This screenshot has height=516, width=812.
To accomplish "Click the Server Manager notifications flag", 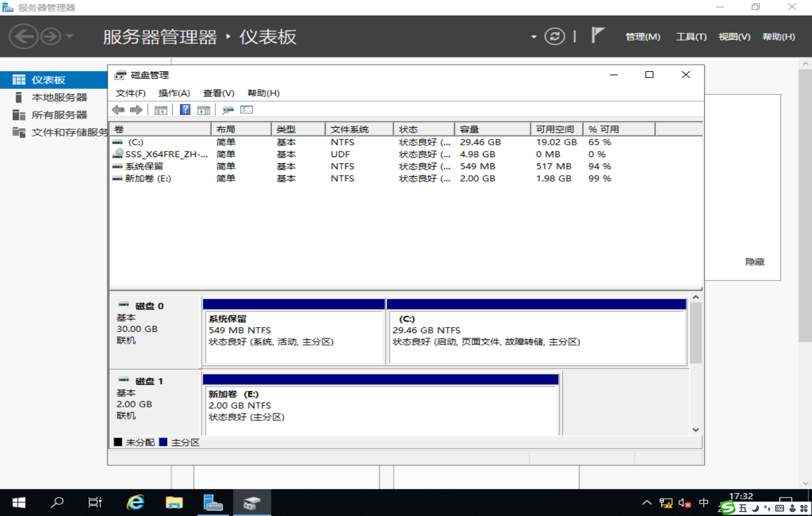I will pyautogui.click(x=597, y=36).
